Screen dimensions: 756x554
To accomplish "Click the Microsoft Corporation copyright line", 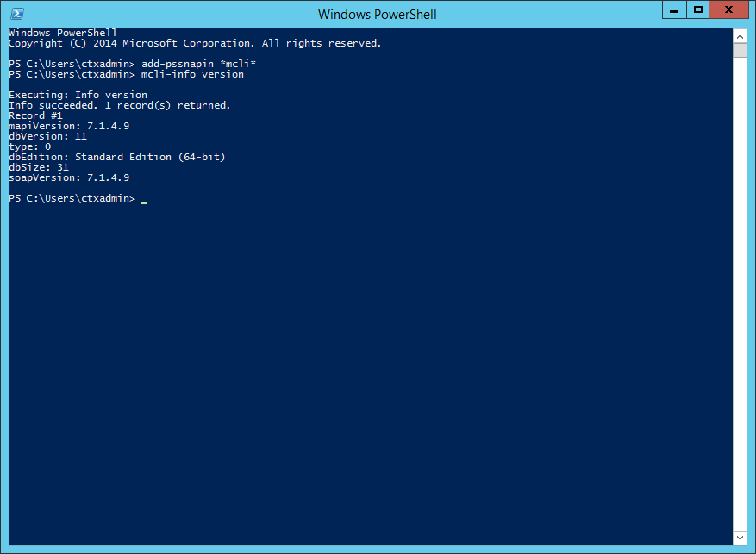I will coord(194,43).
